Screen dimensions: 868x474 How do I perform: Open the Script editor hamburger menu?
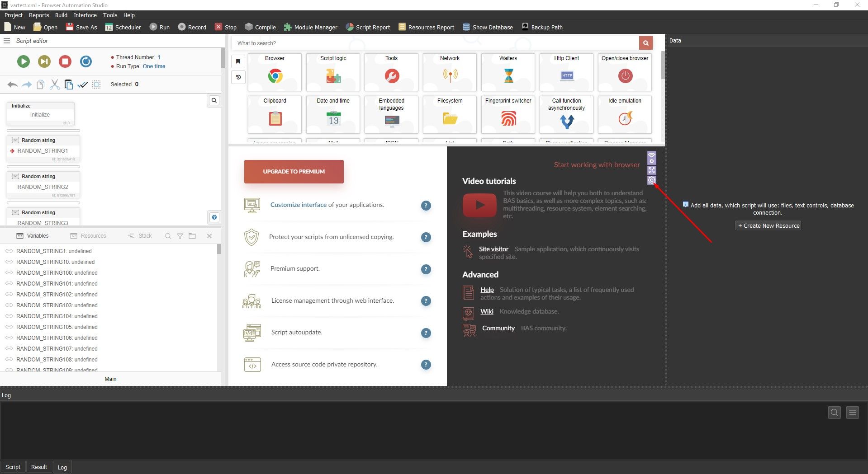pyautogui.click(x=7, y=41)
